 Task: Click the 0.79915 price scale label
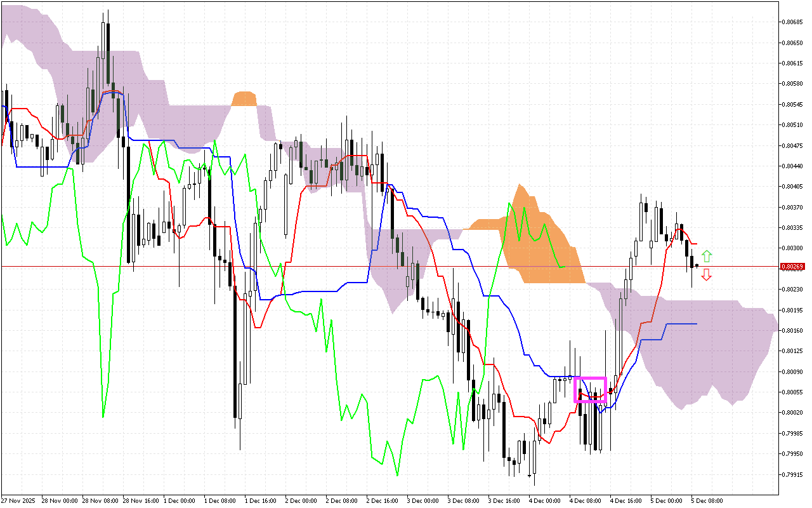click(x=791, y=474)
